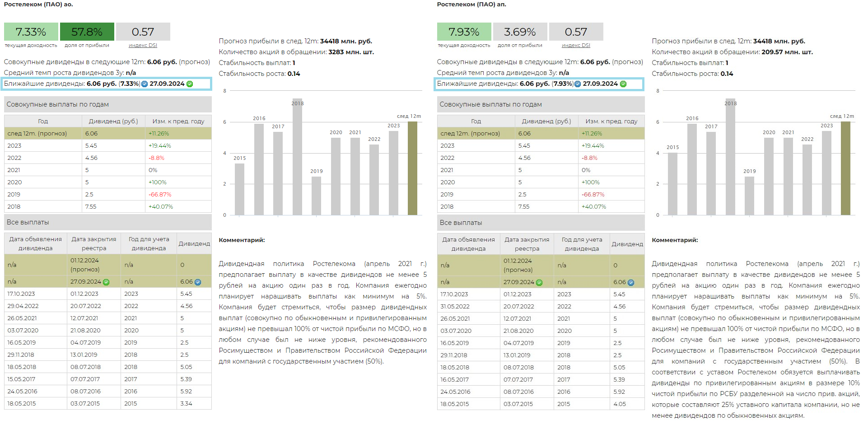The height and width of the screenshot is (434, 868).
Task: Click 'Изм. к пред. году' header in ап table
Action: pos(611,121)
